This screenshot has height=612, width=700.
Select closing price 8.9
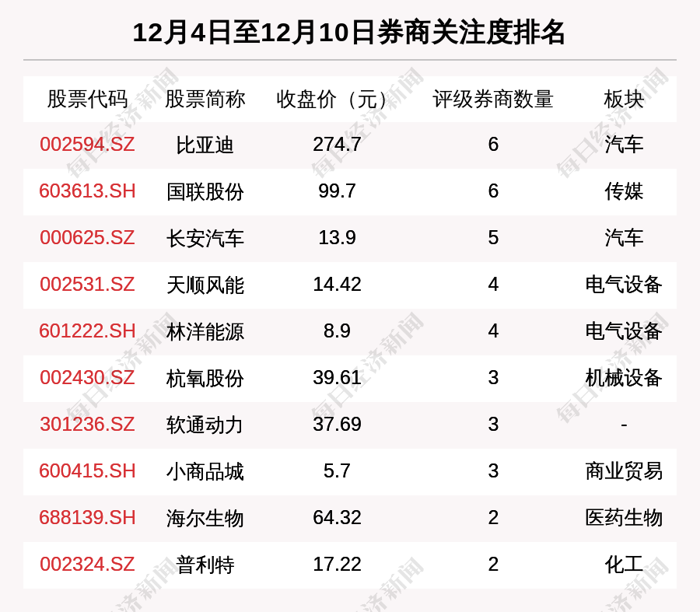coord(337,331)
